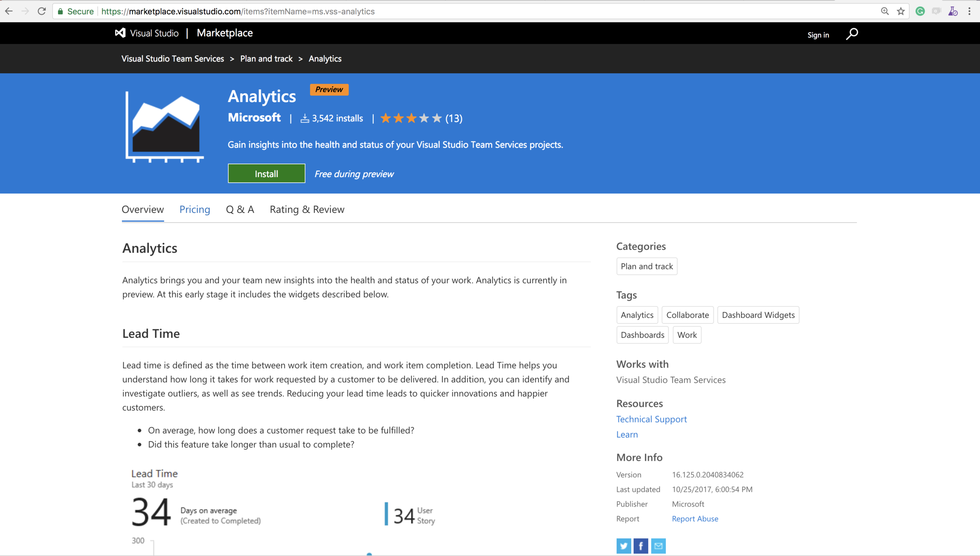Share extension via email icon
The image size is (980, 556).
[x=658, y=546]
